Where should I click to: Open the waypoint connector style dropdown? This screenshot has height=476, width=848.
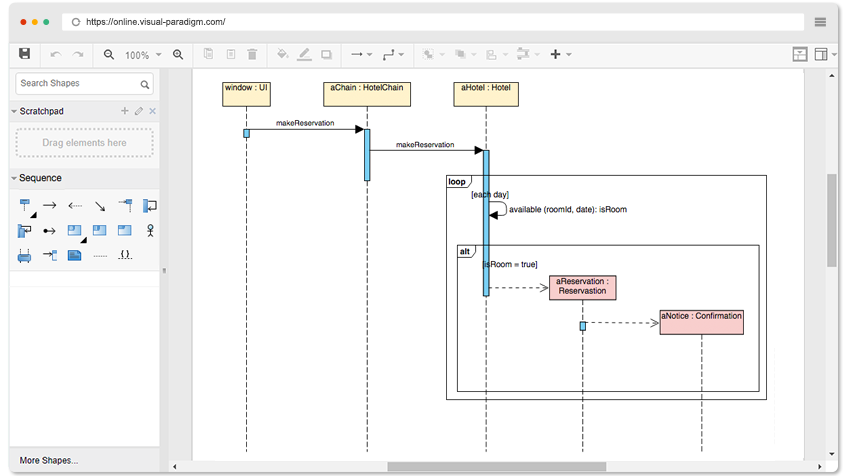click(x=393, y=55)
